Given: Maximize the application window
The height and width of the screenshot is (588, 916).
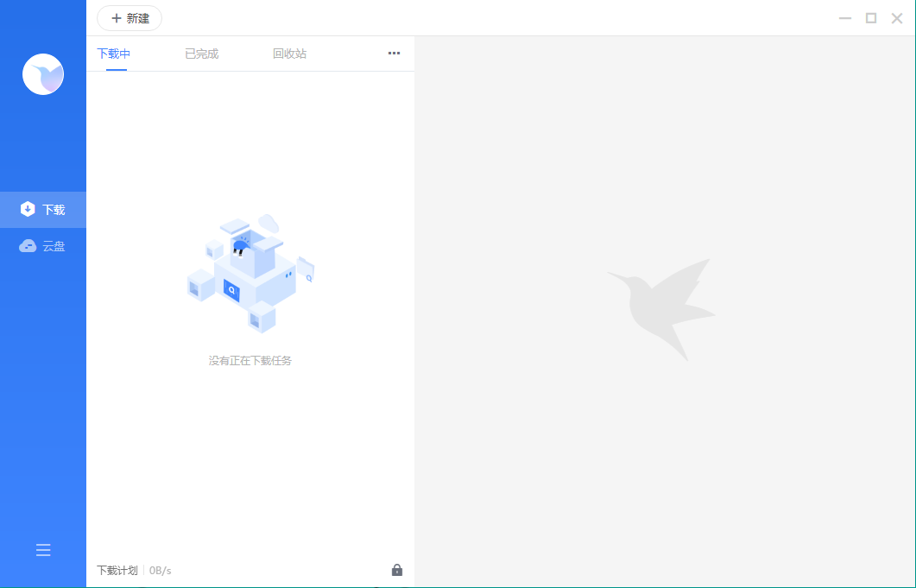Looking at the screenshot, I should pyautogui.click(x=871, y=18).
